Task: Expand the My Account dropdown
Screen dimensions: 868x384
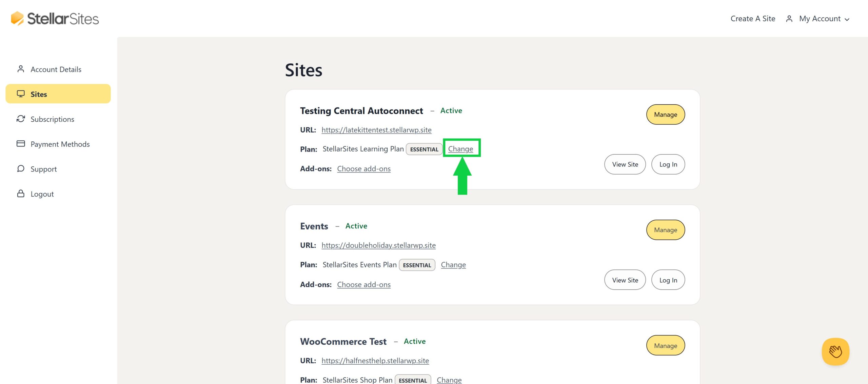Action: [847, 19]
